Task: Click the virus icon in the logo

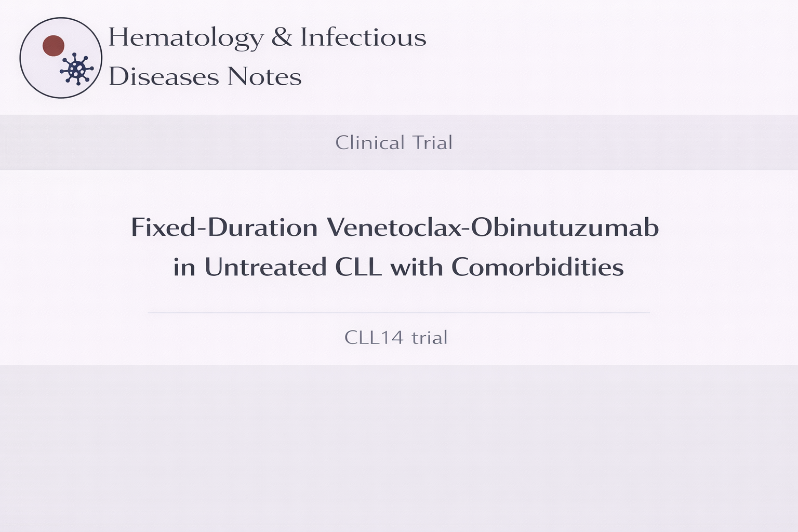Action: [x=76, y=69]
